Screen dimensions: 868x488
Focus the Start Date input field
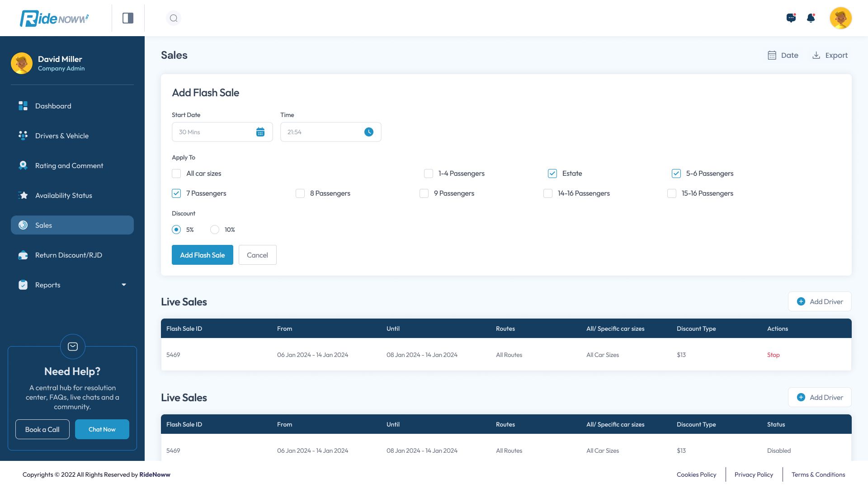click(x=222, y=132)
